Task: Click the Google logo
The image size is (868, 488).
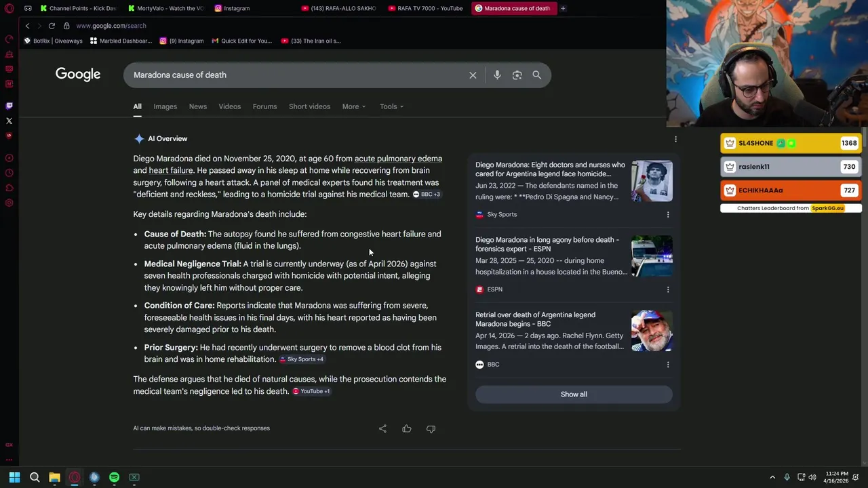Action: click(78, 75)
